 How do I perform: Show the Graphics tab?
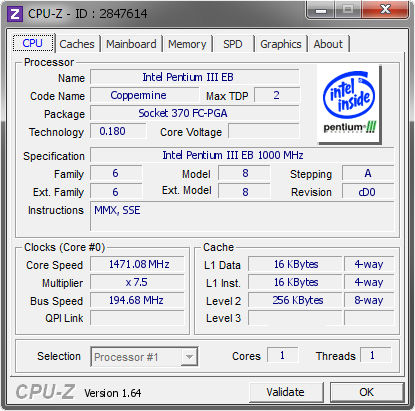pos(281,44)
